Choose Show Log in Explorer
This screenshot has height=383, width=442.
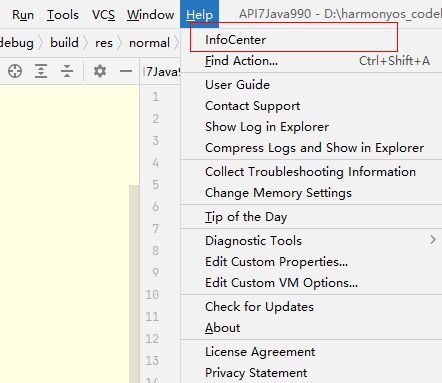(x=311, y=127)
